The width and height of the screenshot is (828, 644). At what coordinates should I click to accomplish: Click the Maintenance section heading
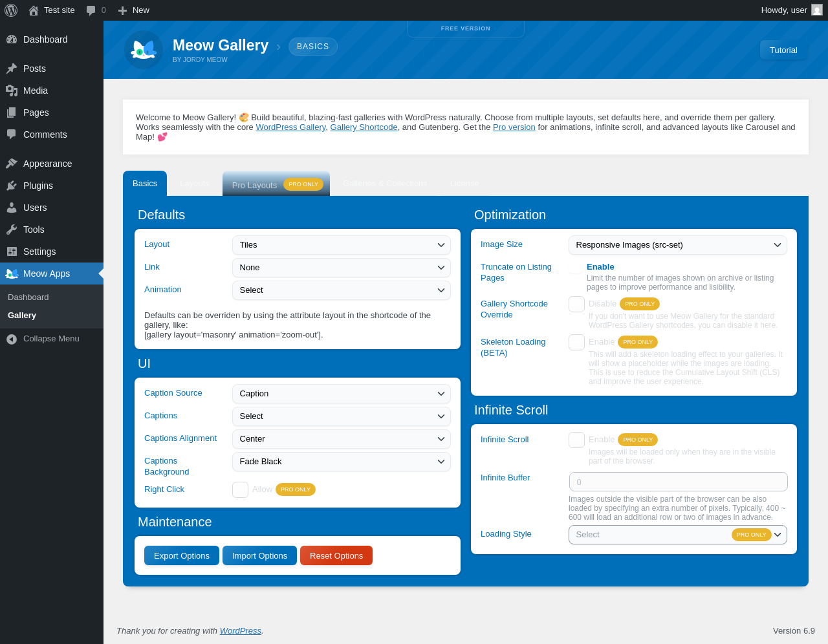(175, 522)
